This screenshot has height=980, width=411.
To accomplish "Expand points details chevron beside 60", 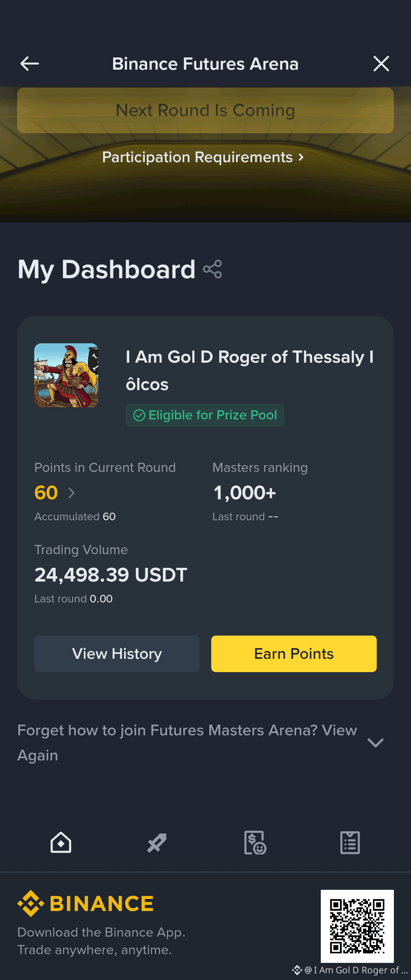I will (71, 493).
